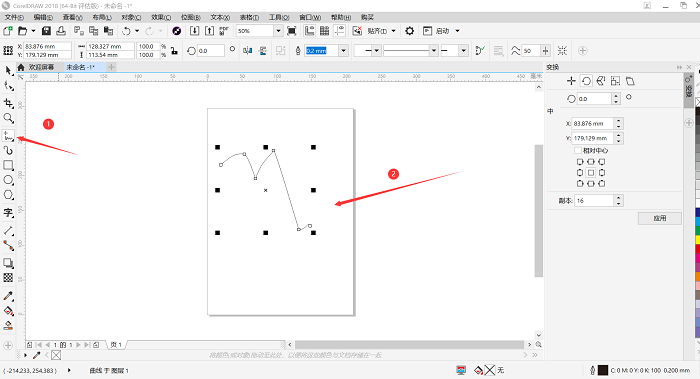Click the Mirror horizontally icon
Viewport: 700px width, 379px height.
248,51
